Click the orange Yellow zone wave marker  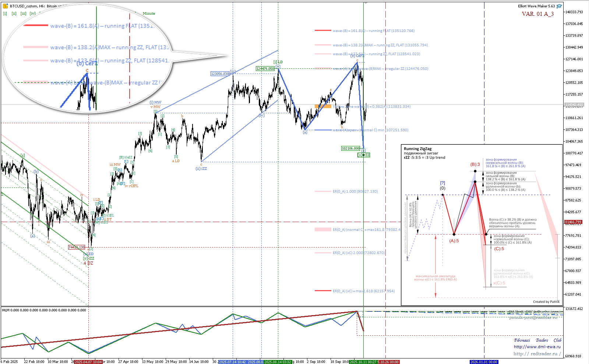pyautogui.click(x=323, y=106)
